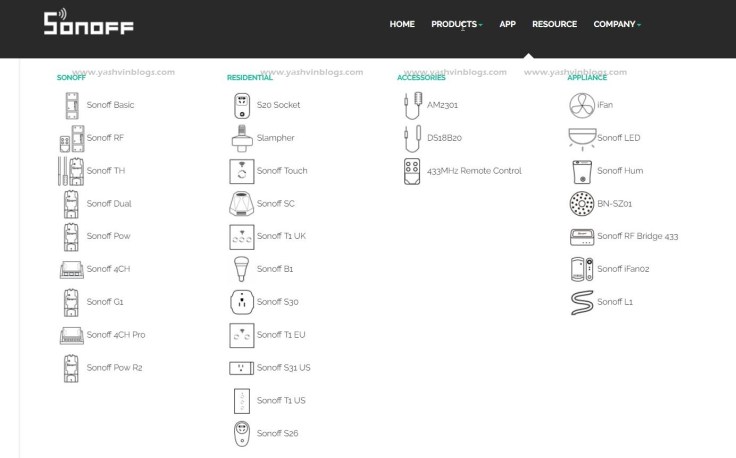This screenshot has height=458, width=736.
Task: Click the Sonoff B1 bulb icon
Action: tap(241, 268)
